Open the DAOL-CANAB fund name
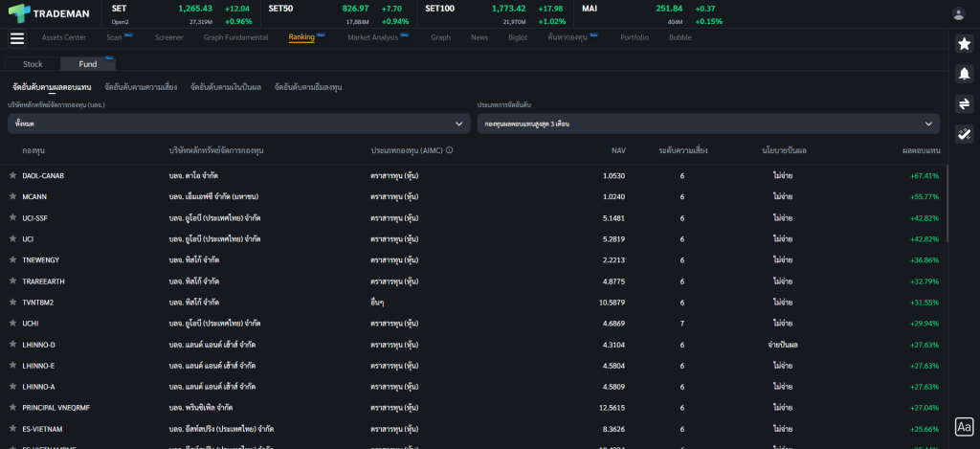The height and width of the screenshot is (449, 980). [x=43, y=176]
